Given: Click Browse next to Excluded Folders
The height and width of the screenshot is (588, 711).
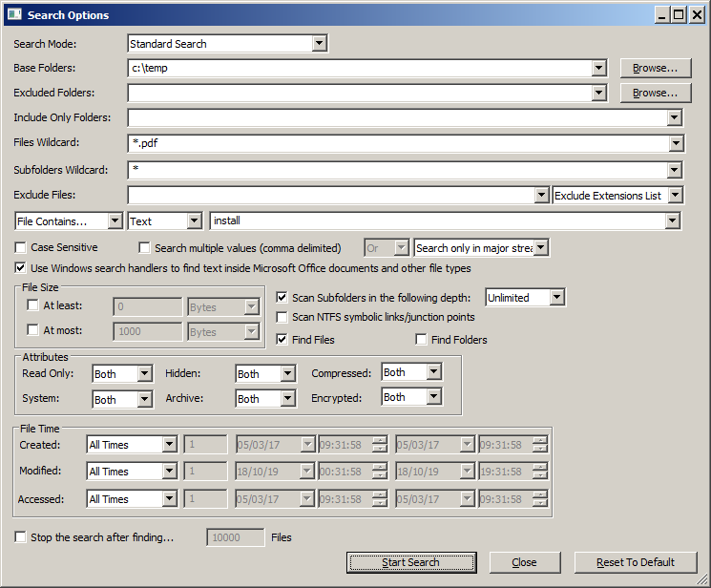Looking at the screenshot, I should (x=655, y=93).
